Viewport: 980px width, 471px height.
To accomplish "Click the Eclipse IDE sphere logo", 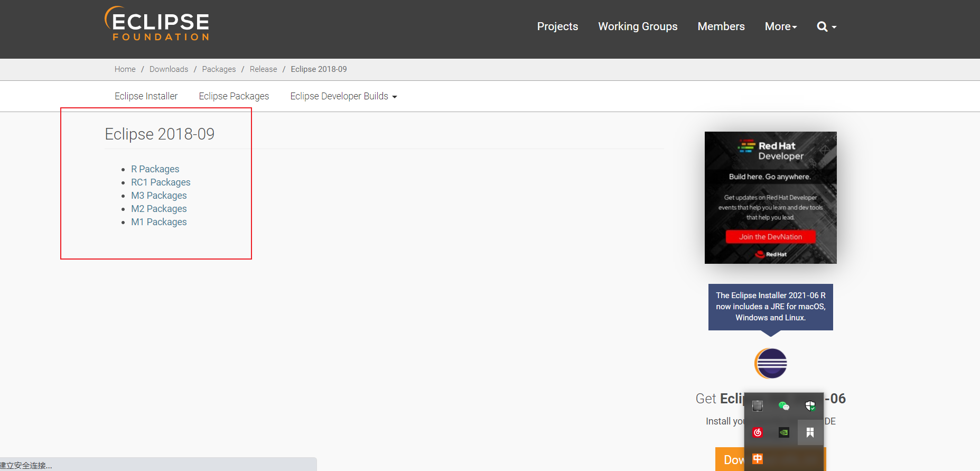I will tap(771, 364).
